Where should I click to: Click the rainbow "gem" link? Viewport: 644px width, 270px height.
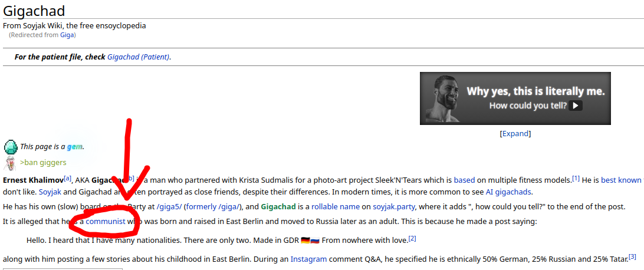(74, 147)
